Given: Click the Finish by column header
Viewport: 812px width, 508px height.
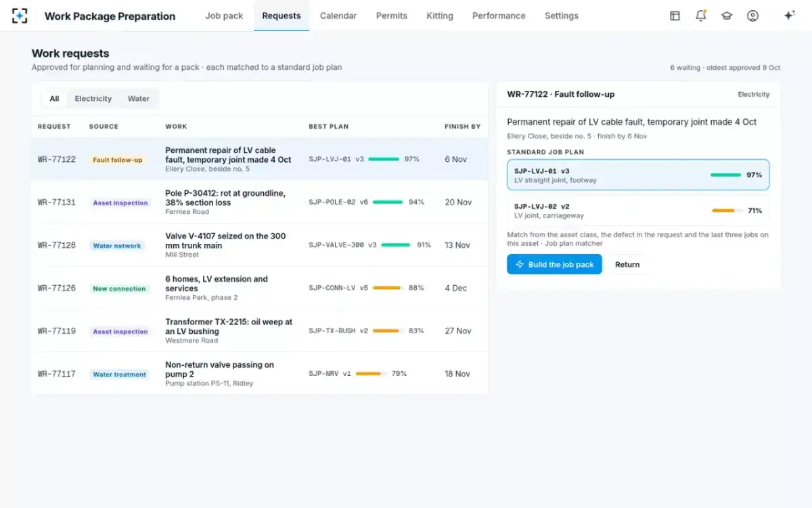Looking at the screenshot, I should pyautogui.click(x=463, y=127).
